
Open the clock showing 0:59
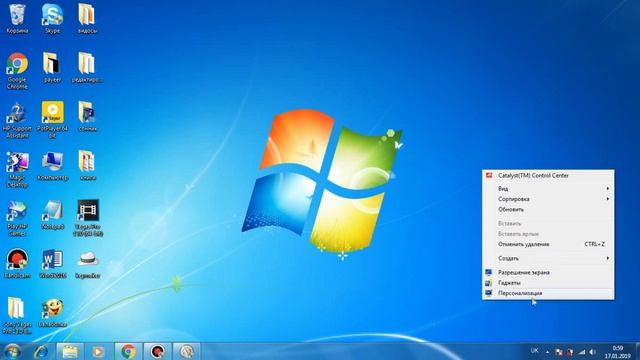click(618, 352)
